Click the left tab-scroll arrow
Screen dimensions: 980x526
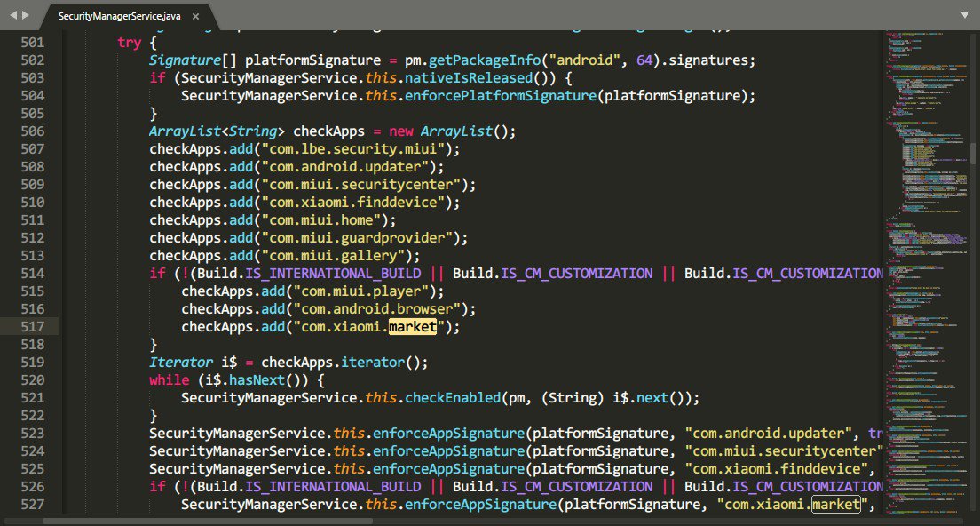13,15
